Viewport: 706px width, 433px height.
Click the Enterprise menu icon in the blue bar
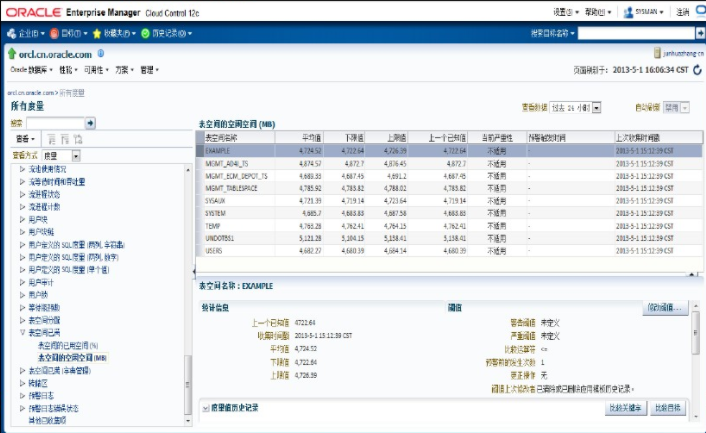(x=11, y=33)
